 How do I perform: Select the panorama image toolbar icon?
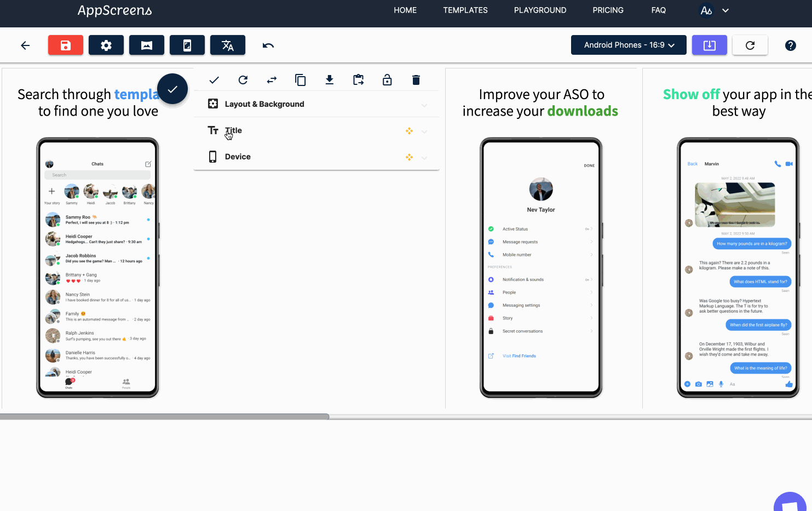pyautogui.click(x=146, y=45)
